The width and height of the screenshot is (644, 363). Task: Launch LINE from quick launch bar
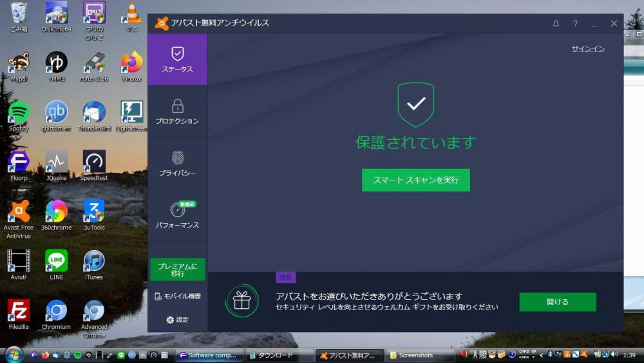tap(121, 355)
